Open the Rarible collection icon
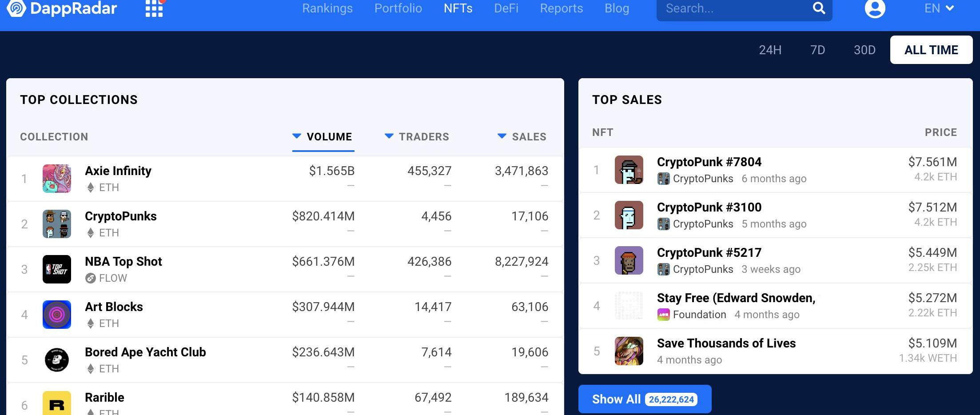Viewport: 980px width, 415px height. click(x=57, y=403)
